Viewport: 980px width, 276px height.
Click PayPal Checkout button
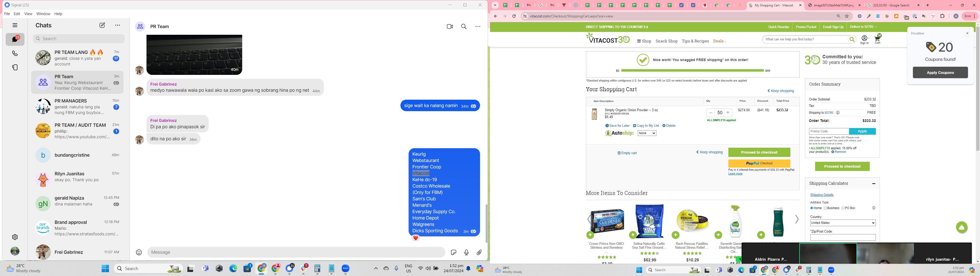coord(759,164)
